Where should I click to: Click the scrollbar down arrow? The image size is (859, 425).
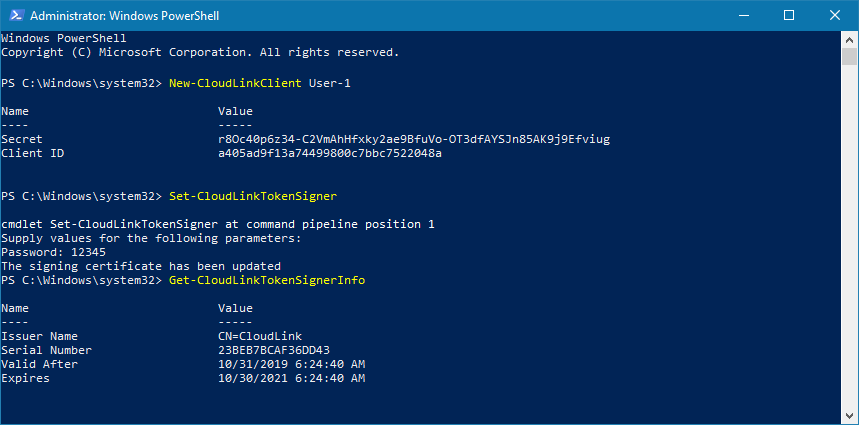coord(849,416)
